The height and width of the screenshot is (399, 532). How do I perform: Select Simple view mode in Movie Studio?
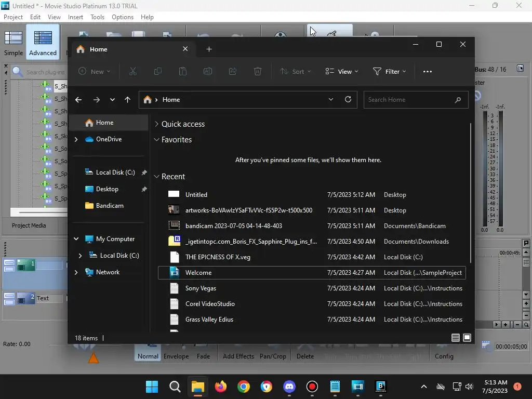tap(13, 43)
